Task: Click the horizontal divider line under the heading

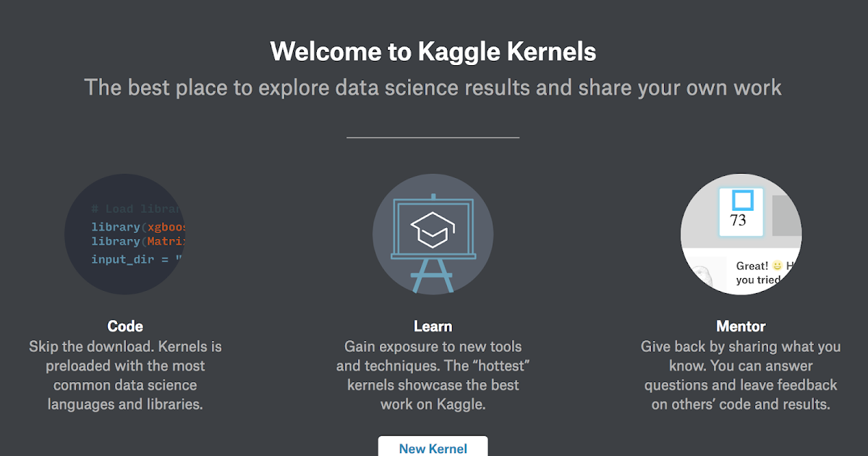Action: pyautogui.click(x=433, y=136)
